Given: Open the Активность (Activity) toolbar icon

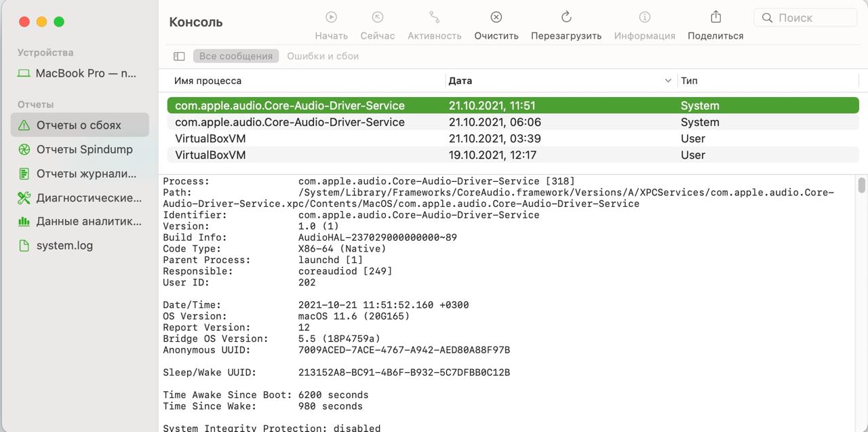Looking at the screenshot, I should click(x=435, y=17).
